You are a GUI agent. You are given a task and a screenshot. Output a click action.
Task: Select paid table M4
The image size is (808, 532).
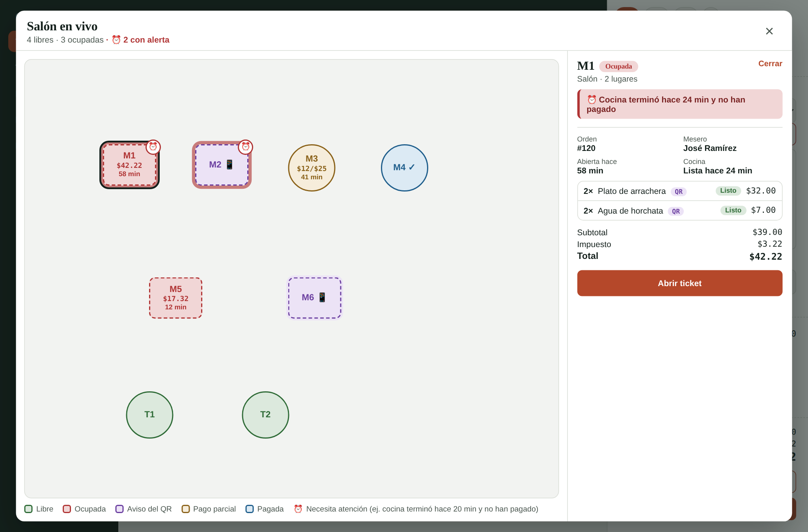tap(404, 168)
